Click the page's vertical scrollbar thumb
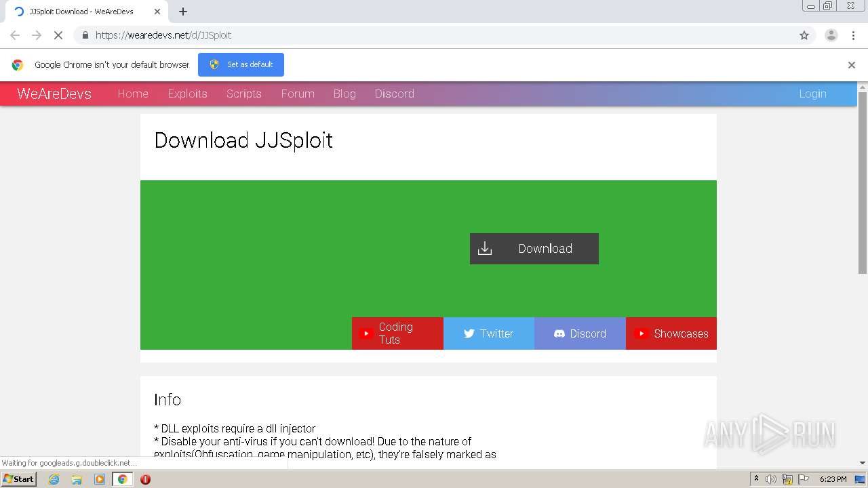Screen dimensions: 868x488 tap(863, 183)
